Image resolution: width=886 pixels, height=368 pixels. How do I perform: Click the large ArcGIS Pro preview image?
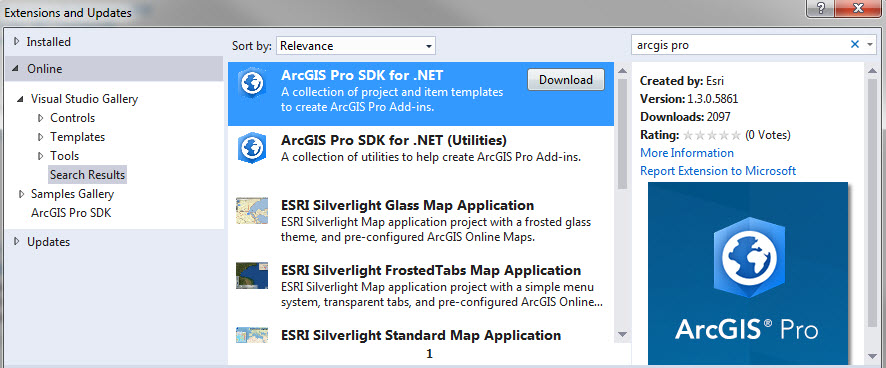748,274
